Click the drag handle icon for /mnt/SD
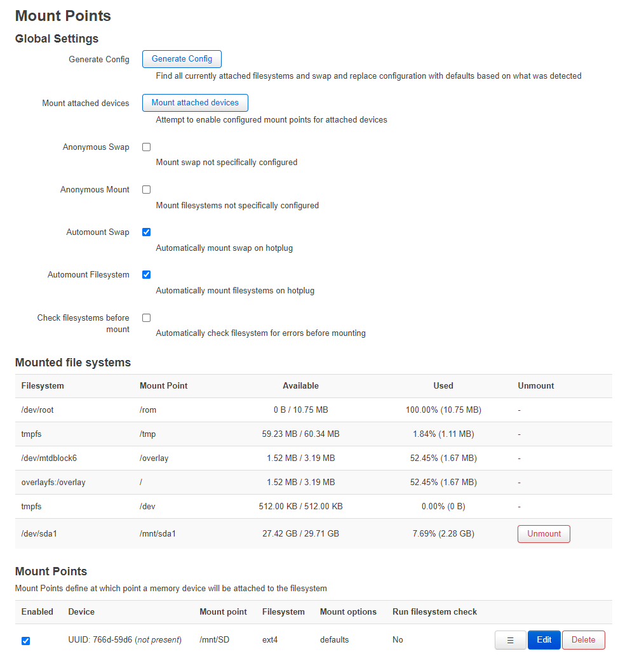644x661 pixels. tap(510, 640)
